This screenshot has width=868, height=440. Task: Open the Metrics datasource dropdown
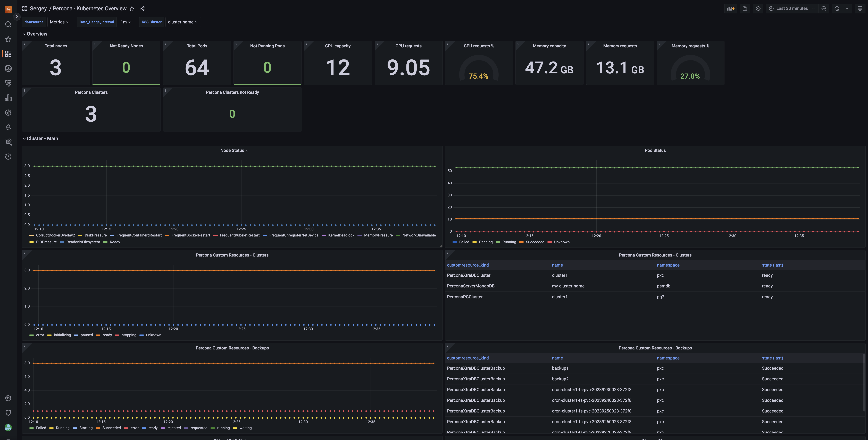click(59, 22)
